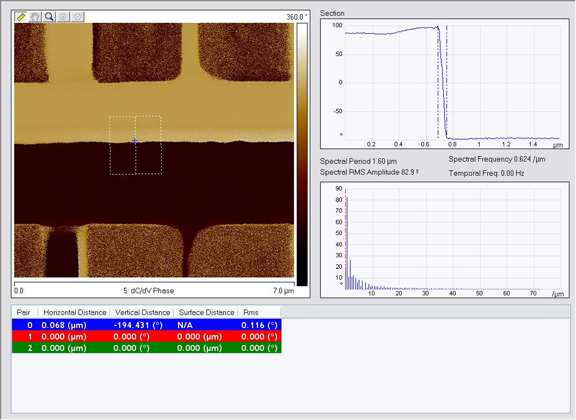Click the dashed section box in image
Image resolution: width=576 pixels, height=420 pixels.
(x=135, y=145)
